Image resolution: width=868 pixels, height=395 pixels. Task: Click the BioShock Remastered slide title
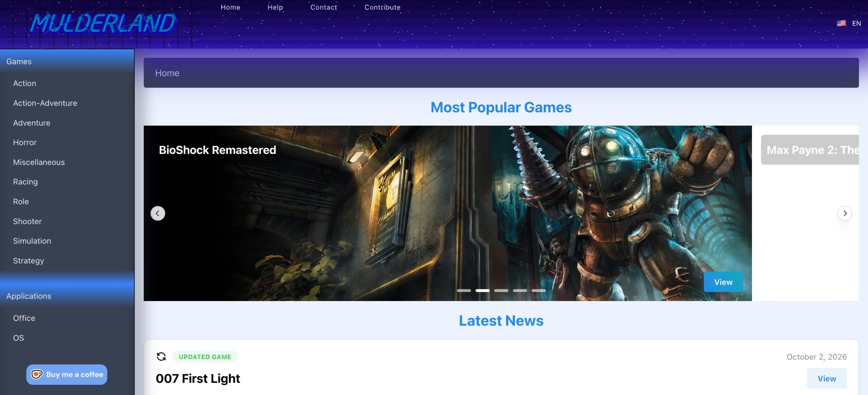217,150
